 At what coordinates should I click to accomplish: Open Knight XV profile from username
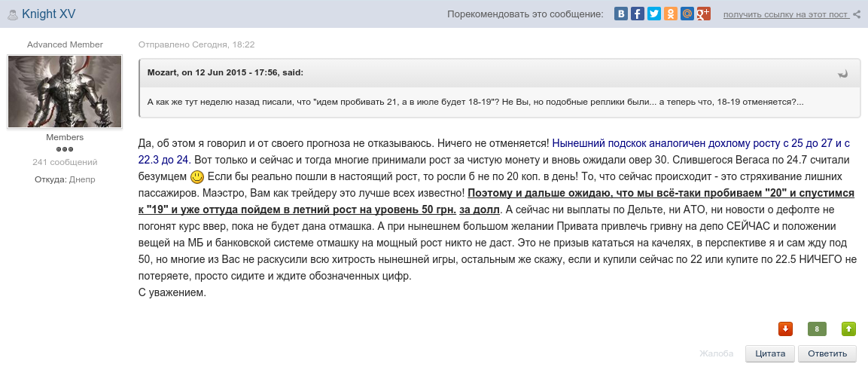(49, 14)
